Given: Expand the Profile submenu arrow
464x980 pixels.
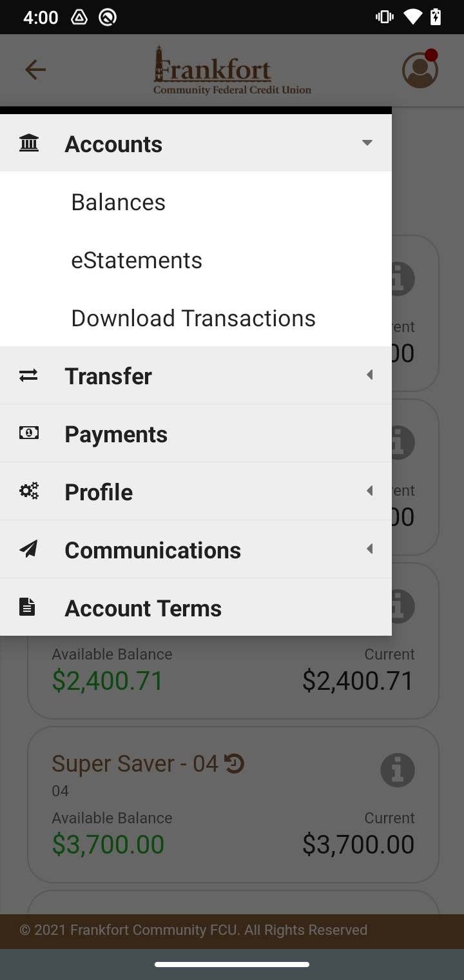Looking at the screenshot, I should (x=369, y=491).
